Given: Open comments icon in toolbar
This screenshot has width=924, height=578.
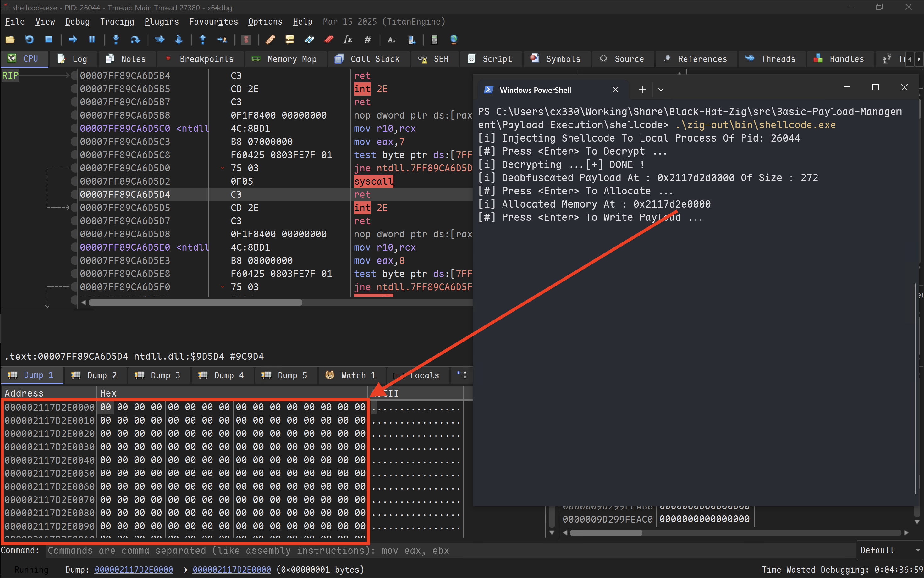Looking at the screenshot, I should click(x=289, y=39).
